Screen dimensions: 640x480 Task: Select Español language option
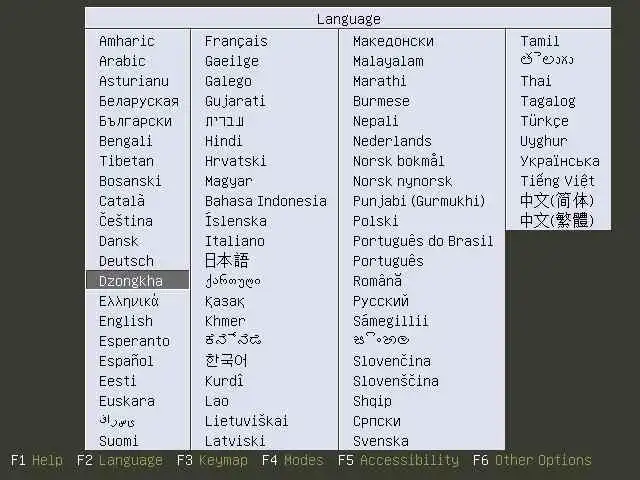pos(126,361)
